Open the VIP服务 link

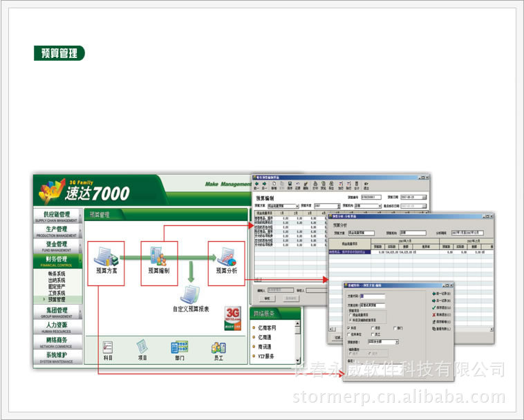pos(266,356)
